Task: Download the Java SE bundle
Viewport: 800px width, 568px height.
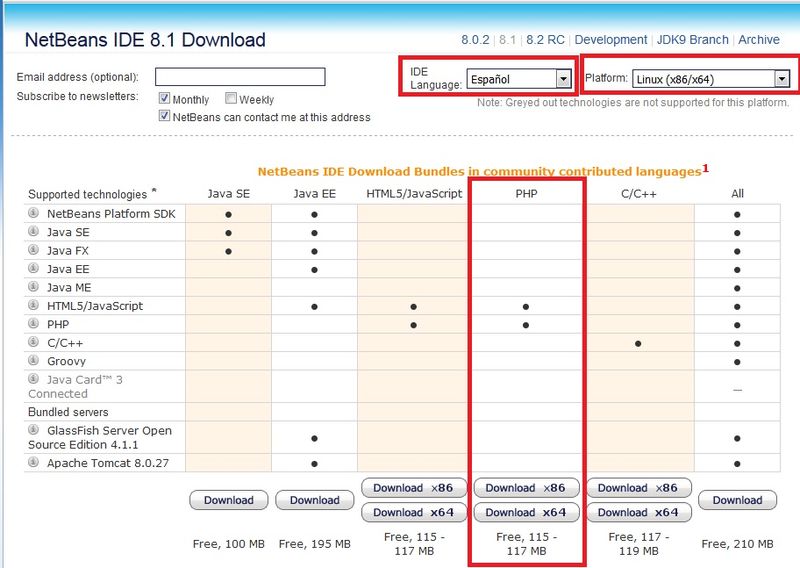Action: [x=229, y=500]
